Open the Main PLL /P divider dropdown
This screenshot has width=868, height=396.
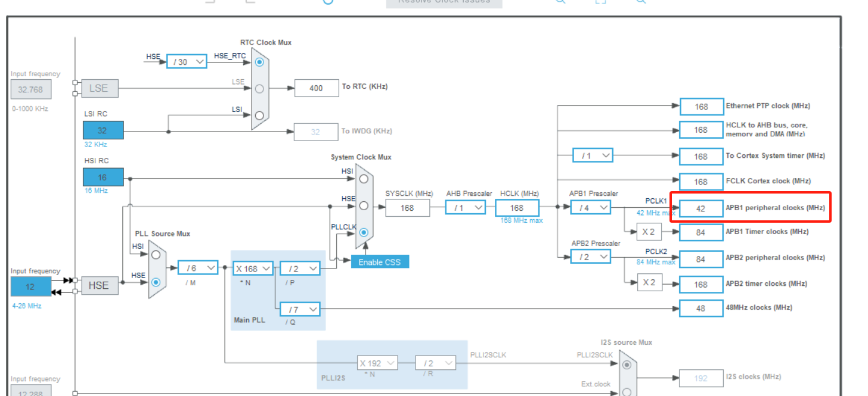300,269
